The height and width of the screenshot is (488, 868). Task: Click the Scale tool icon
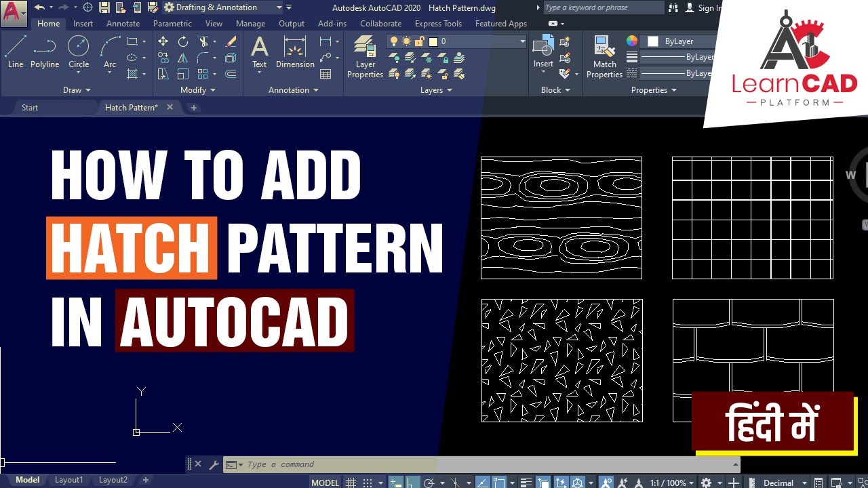click(183, 74)
